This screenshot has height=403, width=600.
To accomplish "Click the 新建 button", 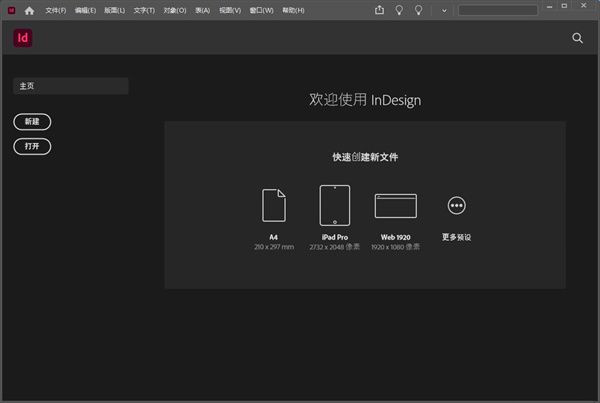I will [x=32, y=122].
